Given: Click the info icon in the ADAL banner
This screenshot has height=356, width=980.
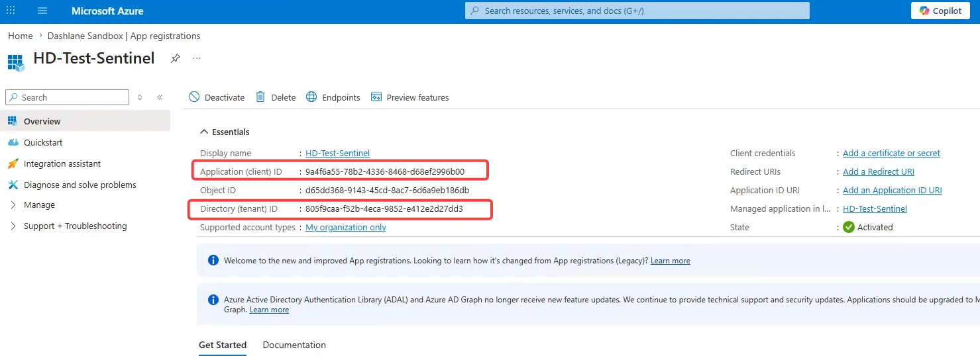Looking at the screenshot, I should [213, 300].
